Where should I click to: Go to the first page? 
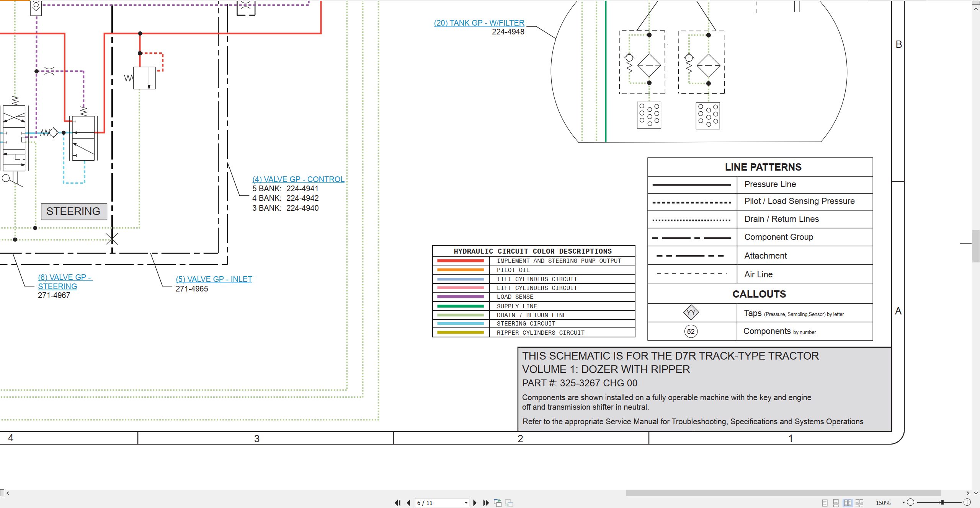pos(398,503)
